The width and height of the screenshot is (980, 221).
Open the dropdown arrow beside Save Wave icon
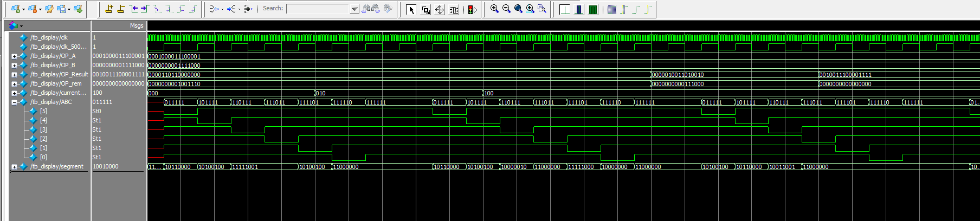(x=69, y=9)
